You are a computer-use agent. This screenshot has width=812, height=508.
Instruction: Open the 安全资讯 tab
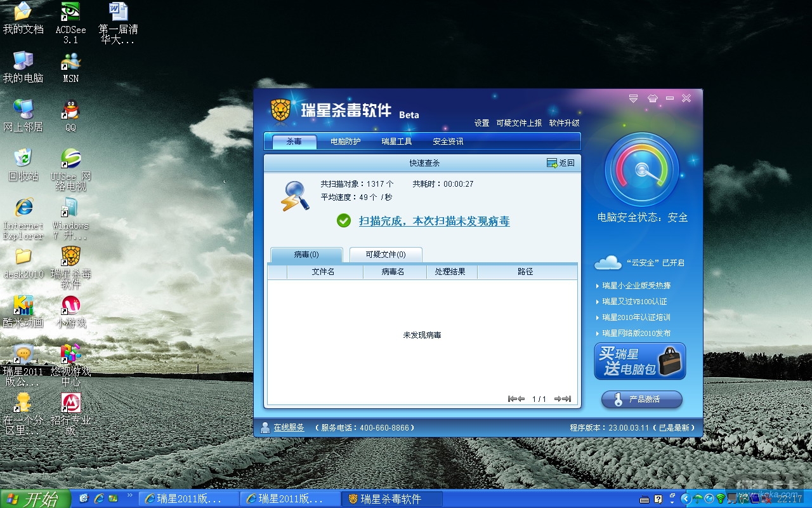coord(448,142)
